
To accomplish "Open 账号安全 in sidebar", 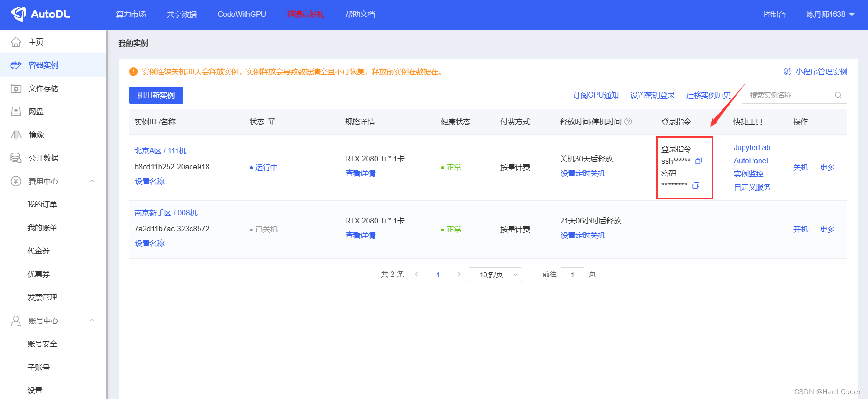I will [x=42, y=344].
